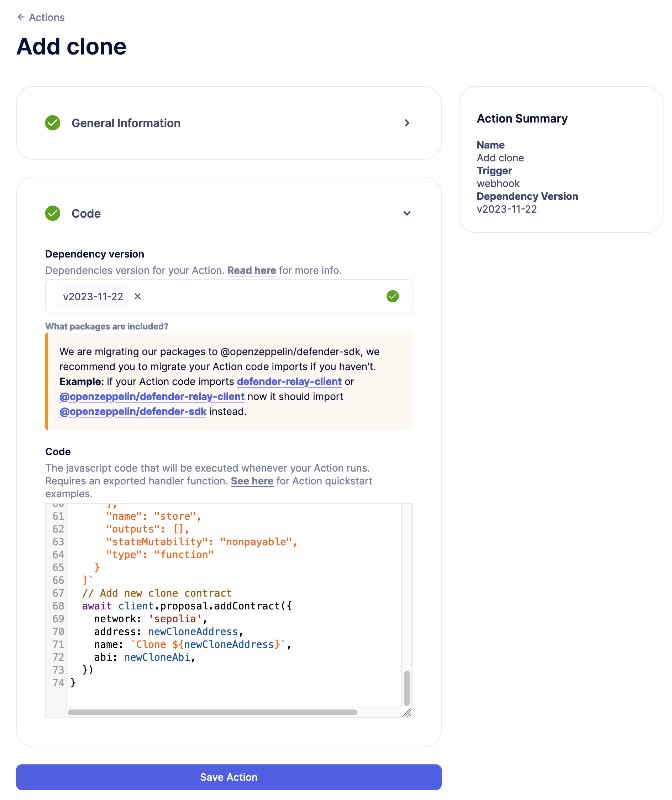Open the Dependency version selector field
Screen dimensions: 672x800
[259, 296]
